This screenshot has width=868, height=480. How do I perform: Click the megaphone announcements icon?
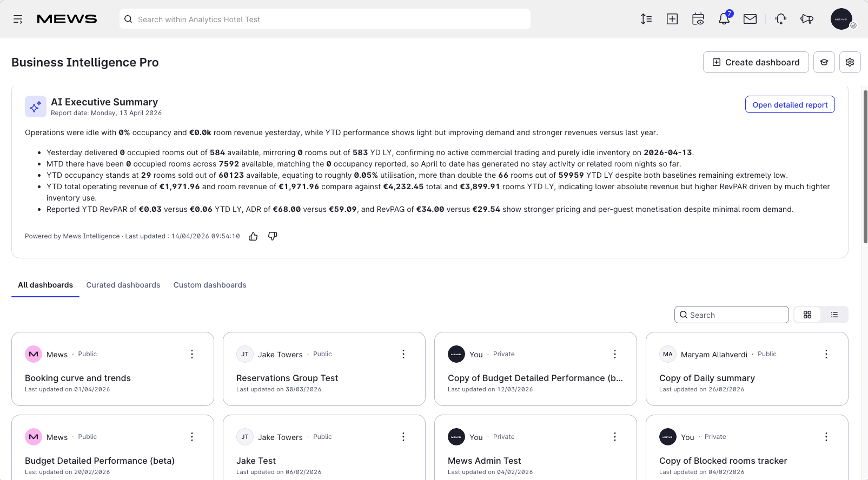pos(807,19)
